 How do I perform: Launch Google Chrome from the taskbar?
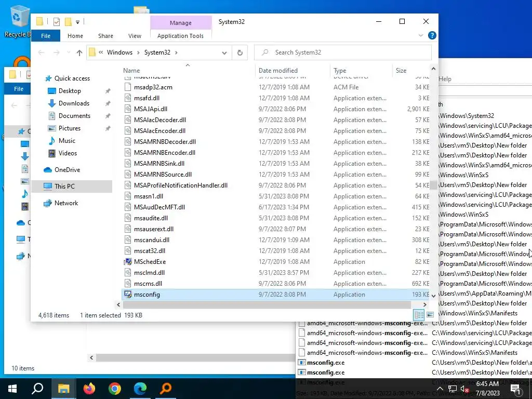tap(115, 389)
